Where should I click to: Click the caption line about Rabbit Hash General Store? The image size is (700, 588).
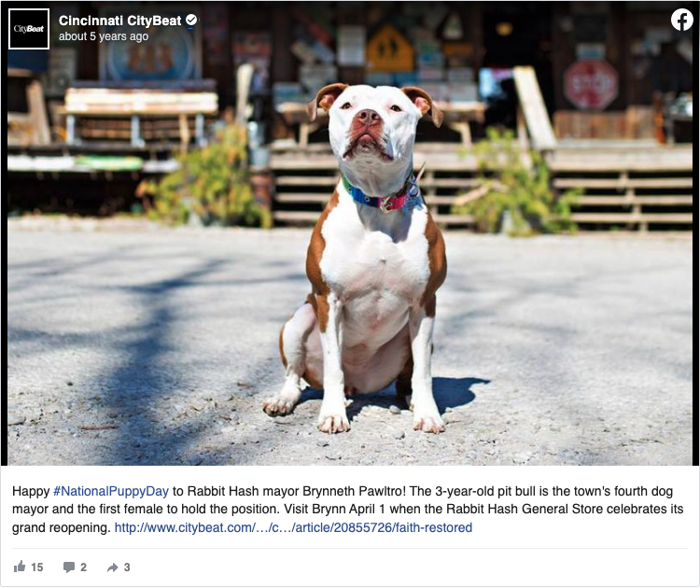point(348,510)
